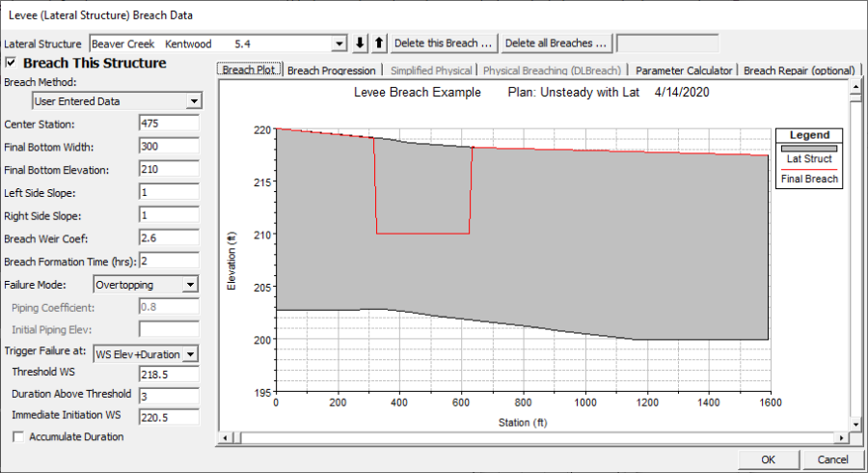Open the Parameter Calculator tab
868x473 pixels.
(684, 70)
